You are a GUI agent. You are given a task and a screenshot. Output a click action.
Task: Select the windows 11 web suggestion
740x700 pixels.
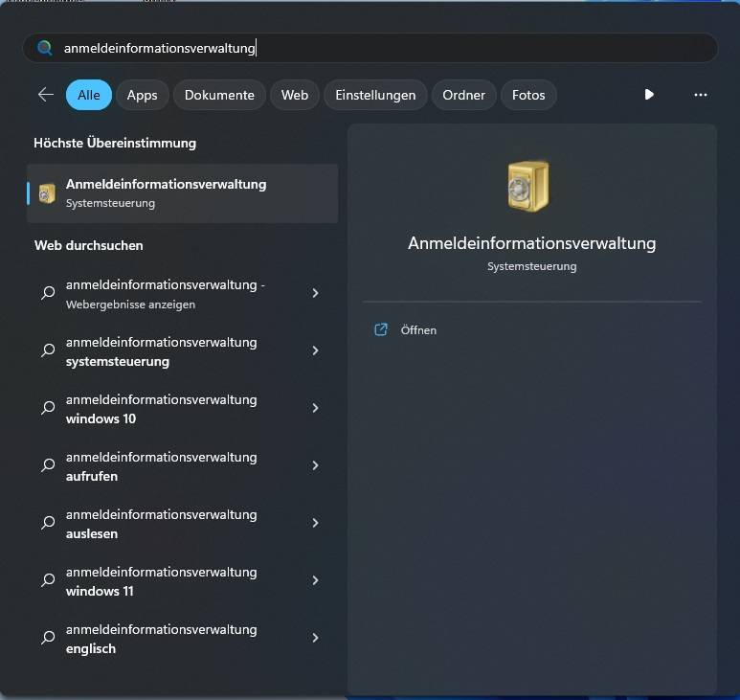point(183,581)
